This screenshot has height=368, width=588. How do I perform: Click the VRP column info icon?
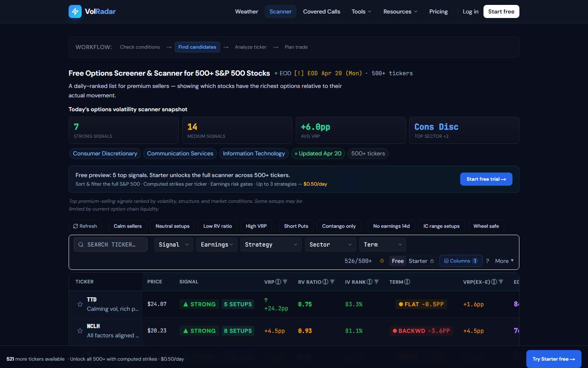(278, 282)
